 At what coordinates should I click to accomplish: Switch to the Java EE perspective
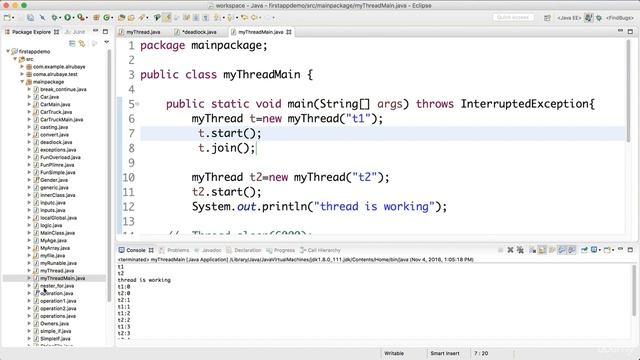point(569,18)
